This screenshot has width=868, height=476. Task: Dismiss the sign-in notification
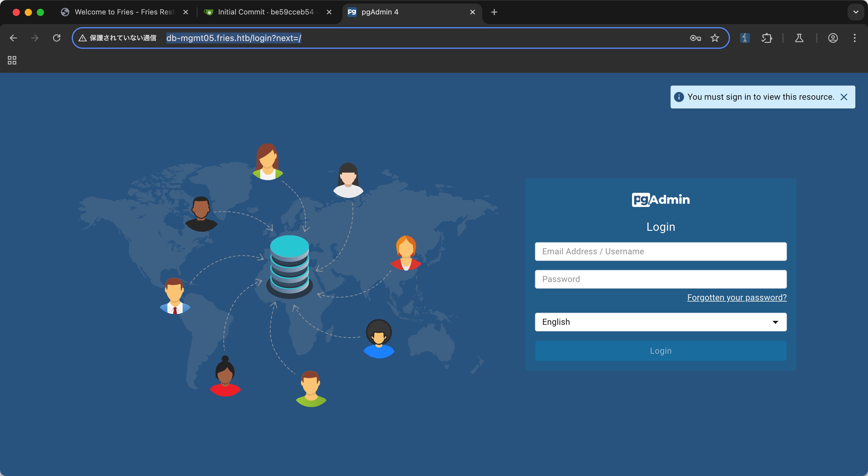(844, 97)
